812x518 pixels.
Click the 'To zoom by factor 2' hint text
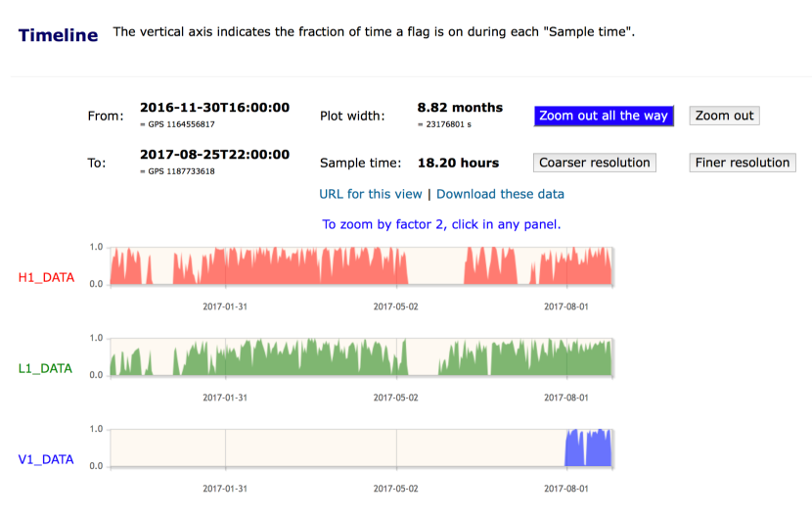pyautogui.click(x=441, y=224)
